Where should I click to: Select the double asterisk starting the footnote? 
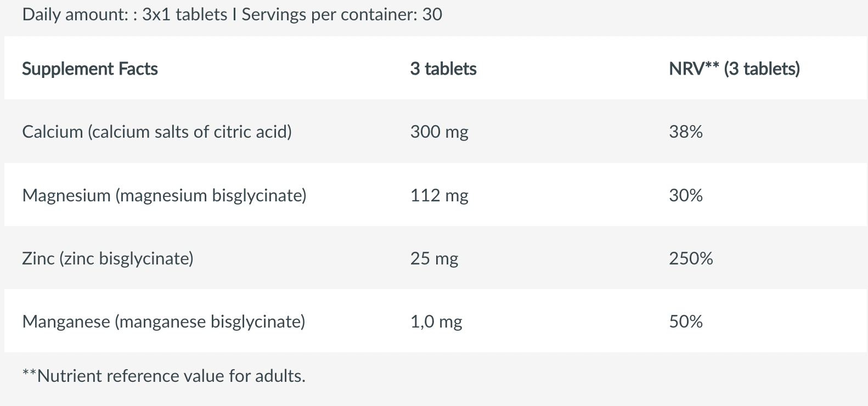click(29, 373)
